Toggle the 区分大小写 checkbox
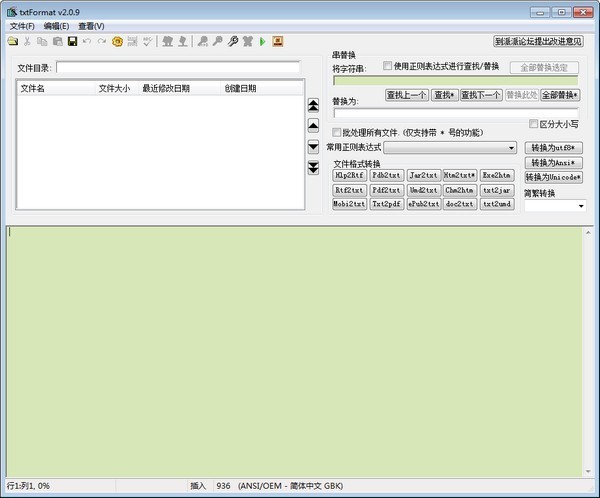The image size is (600, 498). coord(534,124)
